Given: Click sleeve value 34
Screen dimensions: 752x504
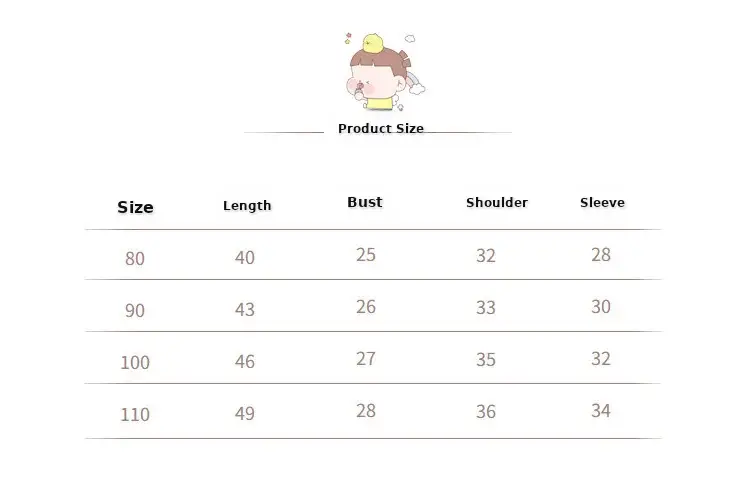Looking at the screenshot, I should coord(600,410).
